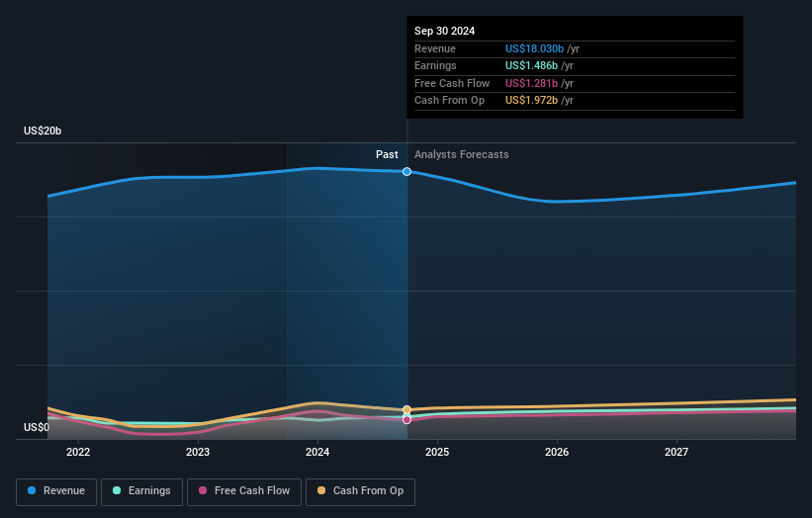Click the US$1.972b cash from op value
Viewport: 812px width, 518px height.
[531, 101]
